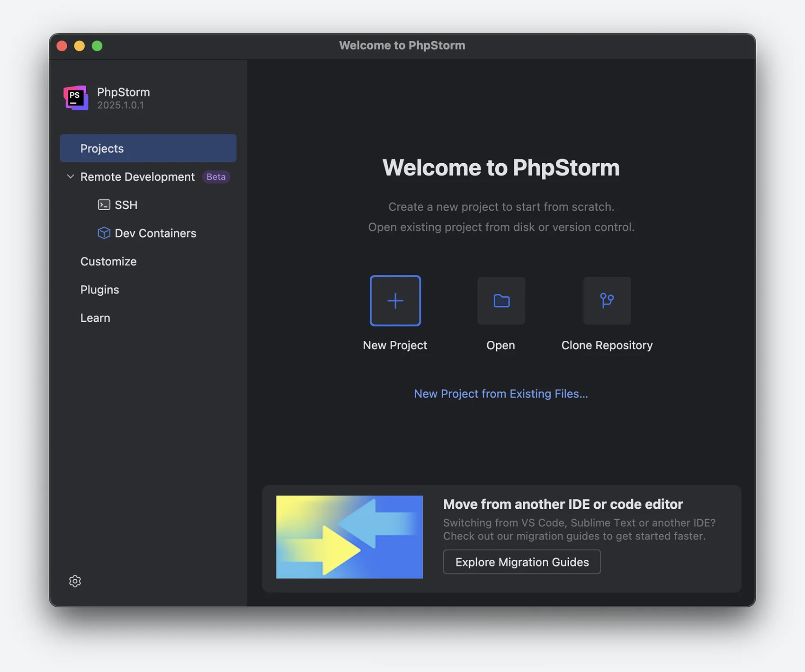The image size is (805, 672).
Task: Open the Remote Development section
Action: point(137,177)
